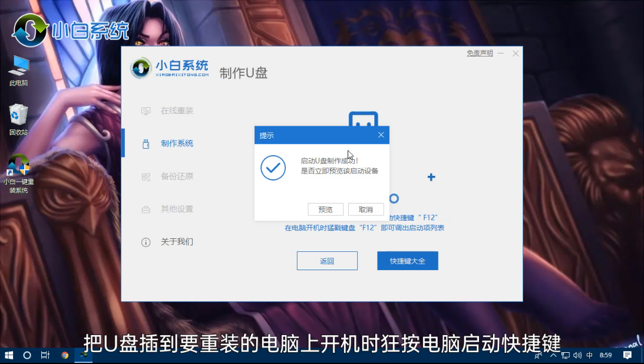Screen dimensions: 644x364
Task: Launch Chrome from the taskbar
Action: pyautogui.click(x=65, y=355)
